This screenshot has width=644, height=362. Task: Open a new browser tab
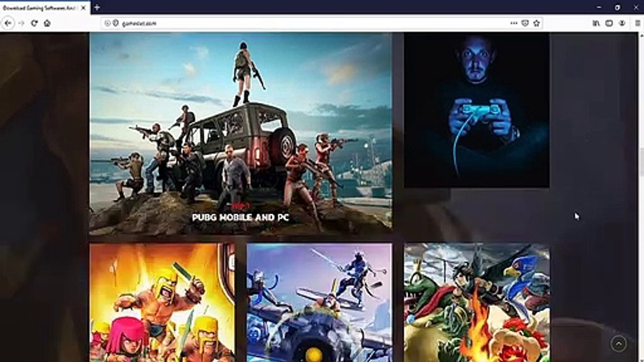97,8
